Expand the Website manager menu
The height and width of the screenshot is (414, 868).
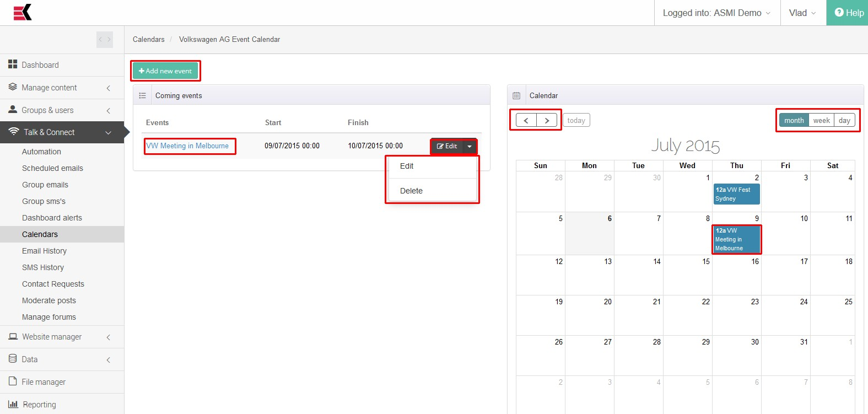pyautogui.click(x=108, y=337)
